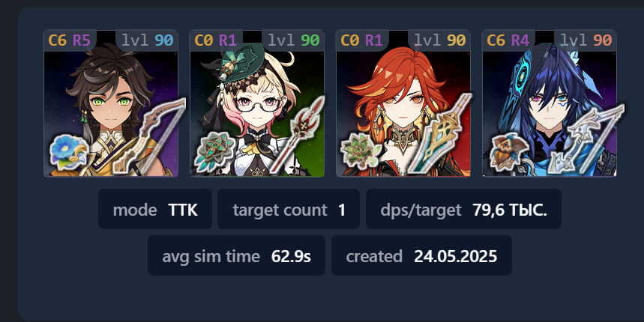Click the mode TTK chip
Viewport: 644px width, 322px height.
[155, 209]
